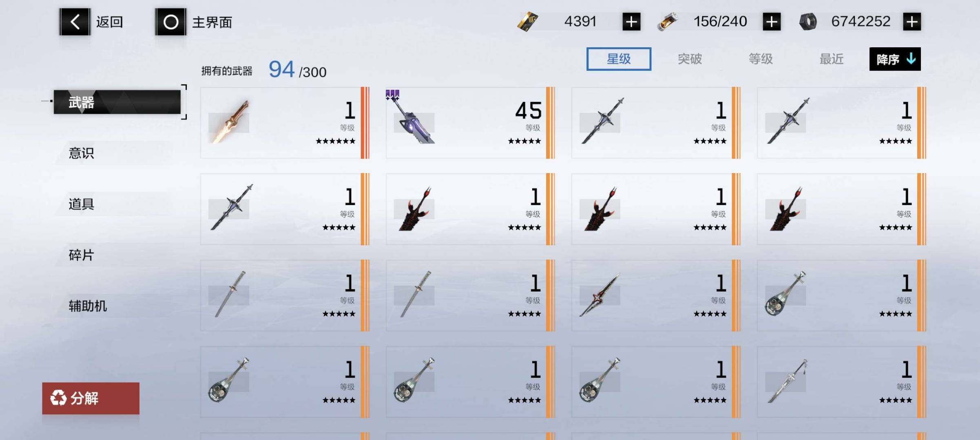Sort weapons by 星级 star rating
Image resolution: width=980 pixels, height=440 pixels.
(x=619, y=59)
